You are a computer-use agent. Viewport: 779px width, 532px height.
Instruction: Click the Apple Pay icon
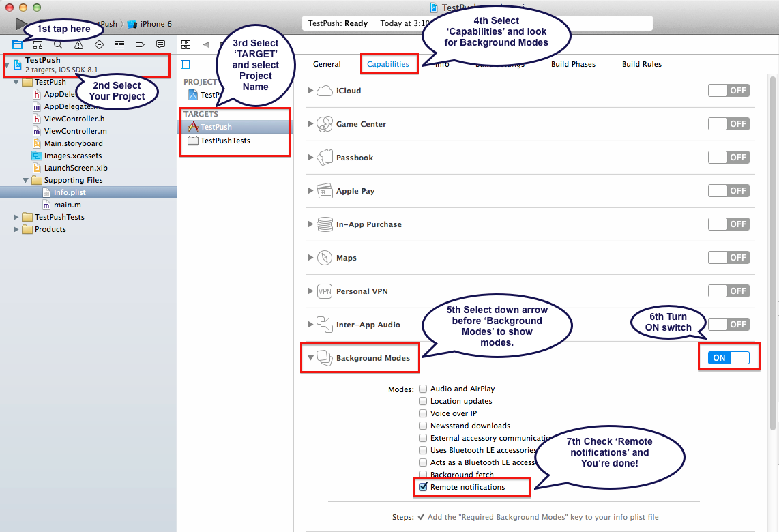[x=325, y=191]
